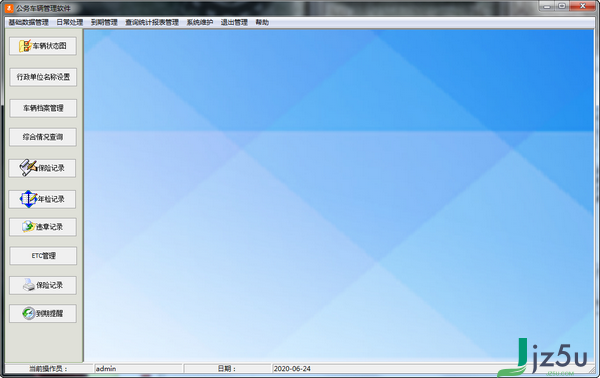Viewport: 600px width, 378px height.
Task: Click the 车辆档案管理 button
Action: 43,108
